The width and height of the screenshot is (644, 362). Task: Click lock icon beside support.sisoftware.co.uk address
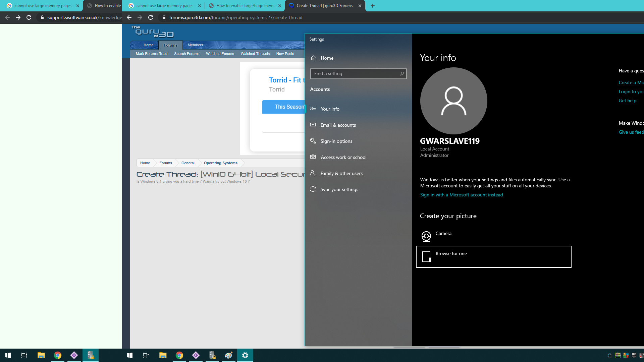click(42, 17)
